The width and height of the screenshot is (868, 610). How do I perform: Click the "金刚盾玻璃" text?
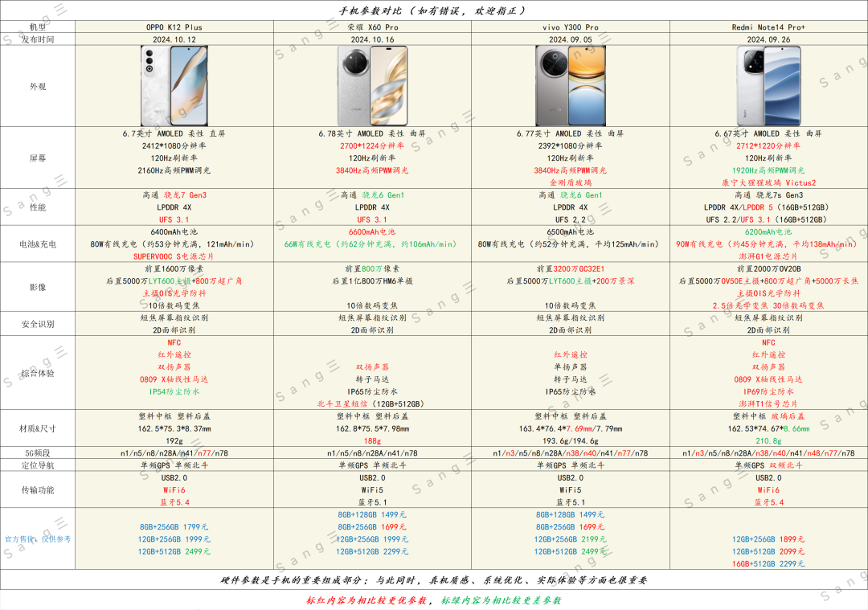point(571,182)
